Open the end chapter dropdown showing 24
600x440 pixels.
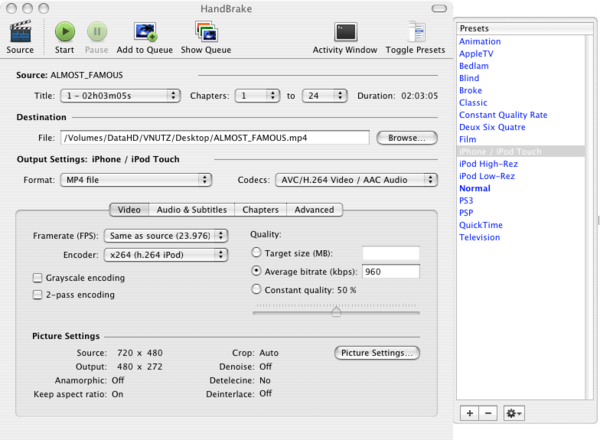[x=324, y=96]
